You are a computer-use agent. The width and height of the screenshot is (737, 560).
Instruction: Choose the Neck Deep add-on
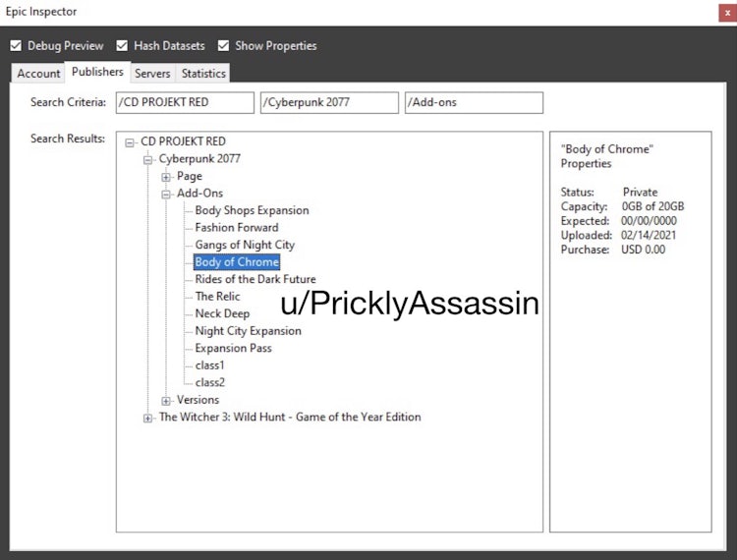[x=222, y=313]
